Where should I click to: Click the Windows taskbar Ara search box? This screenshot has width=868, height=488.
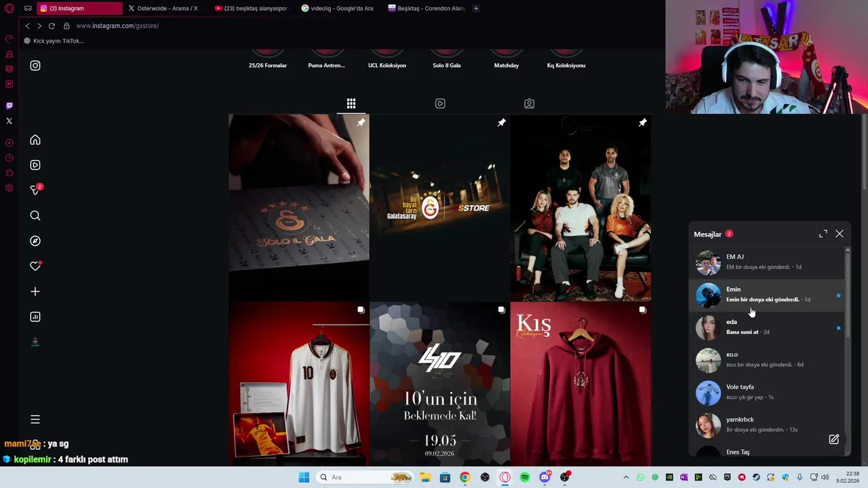363,477
